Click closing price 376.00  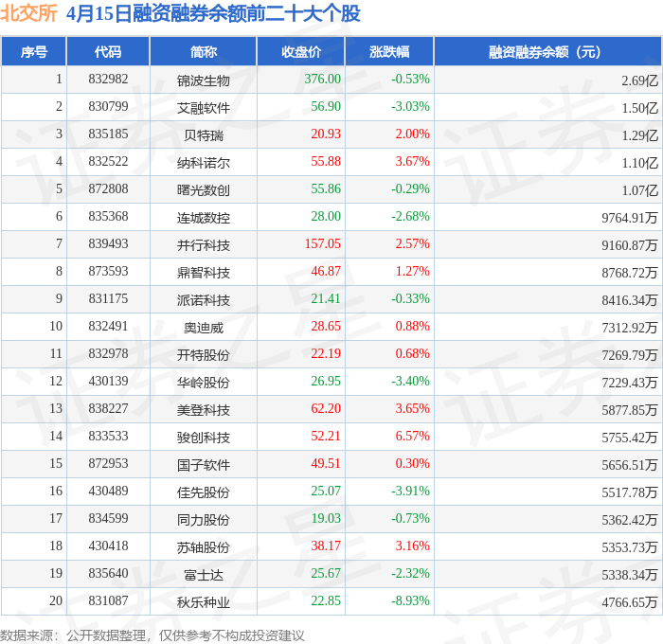click(322, 79)
